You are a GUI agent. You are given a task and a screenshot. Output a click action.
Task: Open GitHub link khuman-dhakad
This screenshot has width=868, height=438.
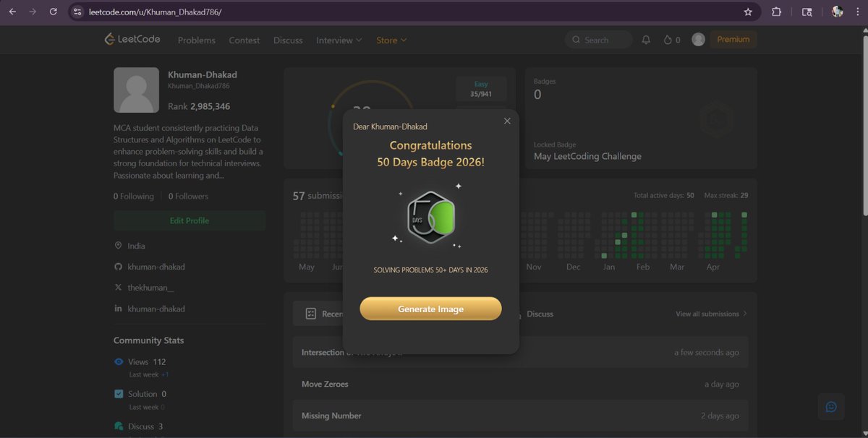click(156, 267)
